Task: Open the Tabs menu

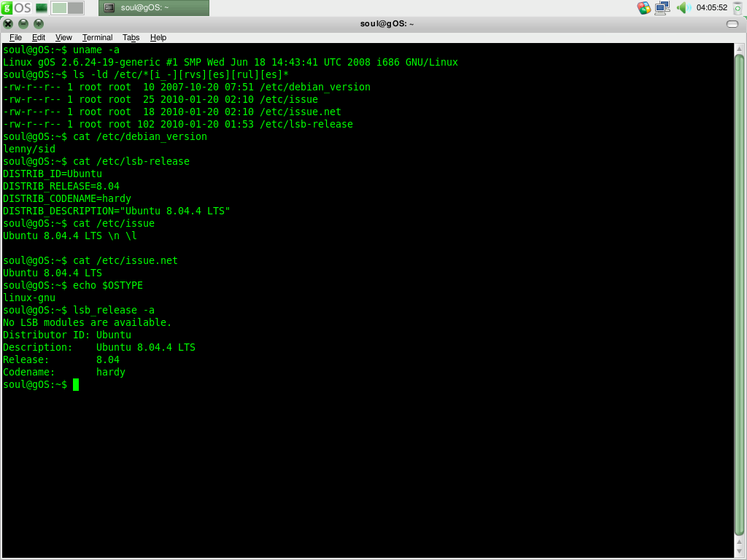Action: tap(131, 37)
